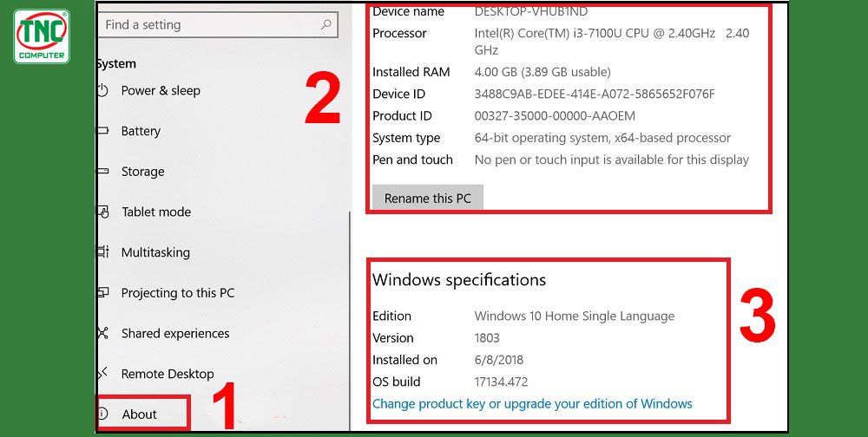
Task: Select the version number 1803
Action: click(487, 338)
